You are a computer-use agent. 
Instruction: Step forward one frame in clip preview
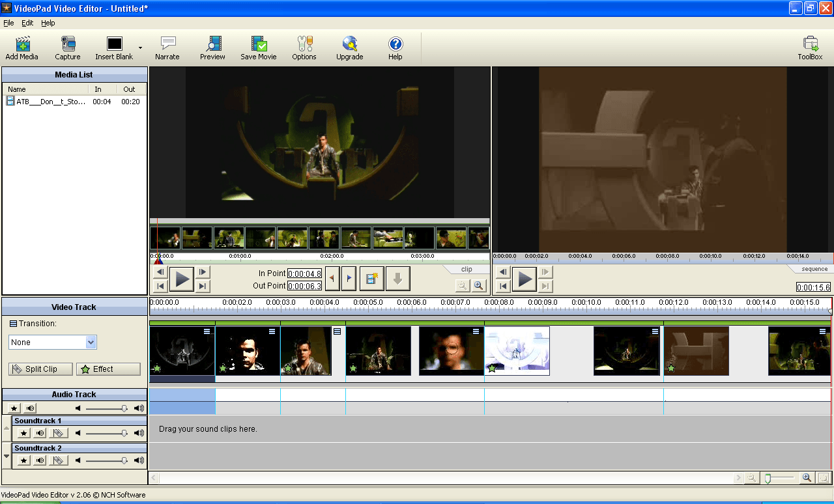[203, 272]
